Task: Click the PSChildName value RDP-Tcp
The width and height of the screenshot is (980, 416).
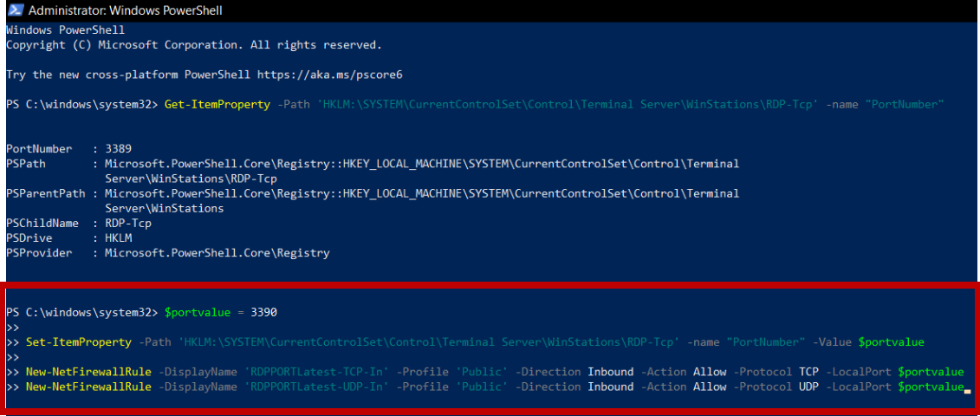Action: [x=129, y=223]
